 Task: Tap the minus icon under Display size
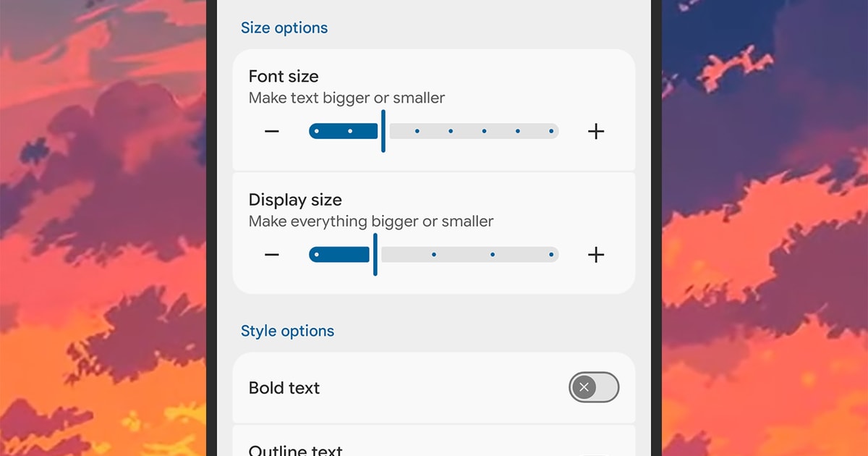pos(272,255)
